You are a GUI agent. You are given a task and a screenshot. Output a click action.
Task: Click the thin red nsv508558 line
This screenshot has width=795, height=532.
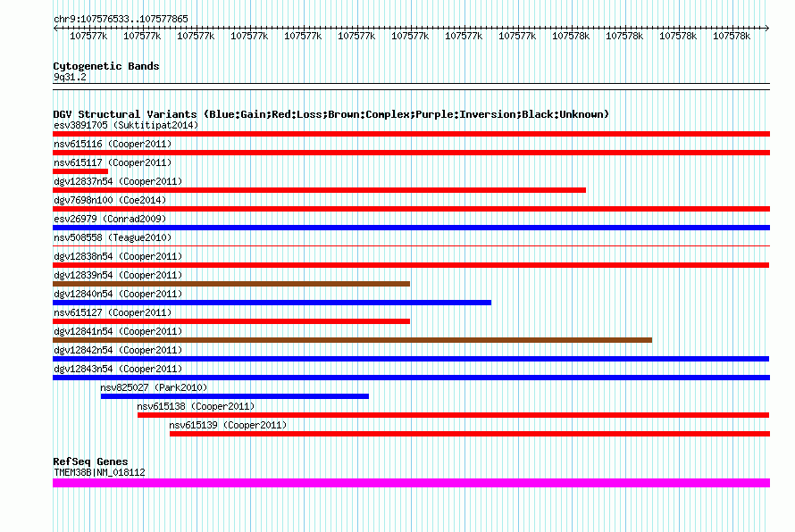(x=411, y=246)
